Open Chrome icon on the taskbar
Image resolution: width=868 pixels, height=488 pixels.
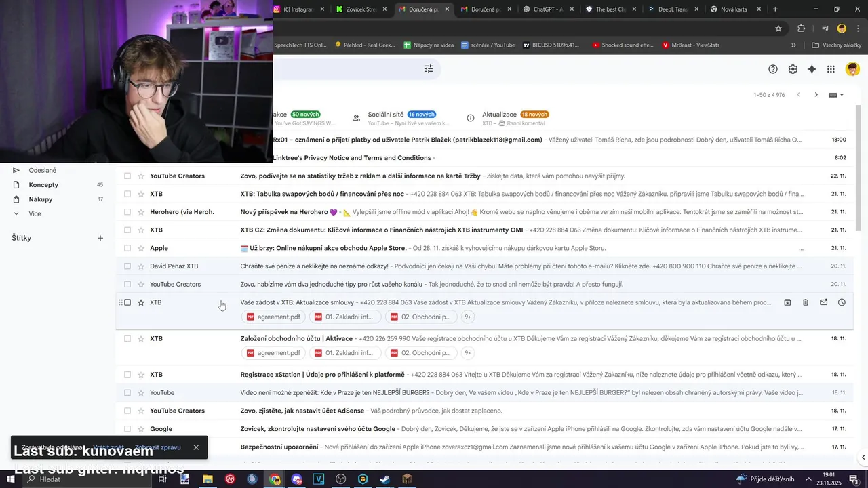[275, 479]
